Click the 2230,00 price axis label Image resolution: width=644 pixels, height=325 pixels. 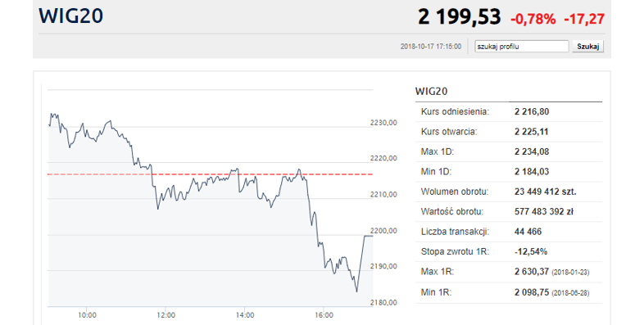pos(383,123)
